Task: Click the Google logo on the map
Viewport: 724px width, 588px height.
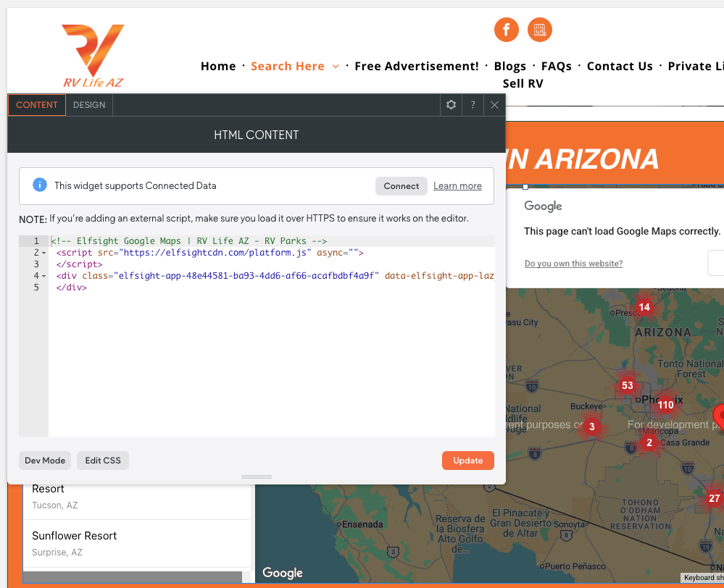Action: pos(282,573)
